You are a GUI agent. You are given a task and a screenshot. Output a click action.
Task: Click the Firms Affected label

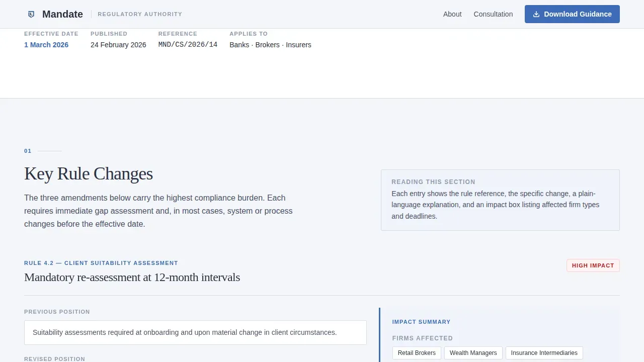423,338
